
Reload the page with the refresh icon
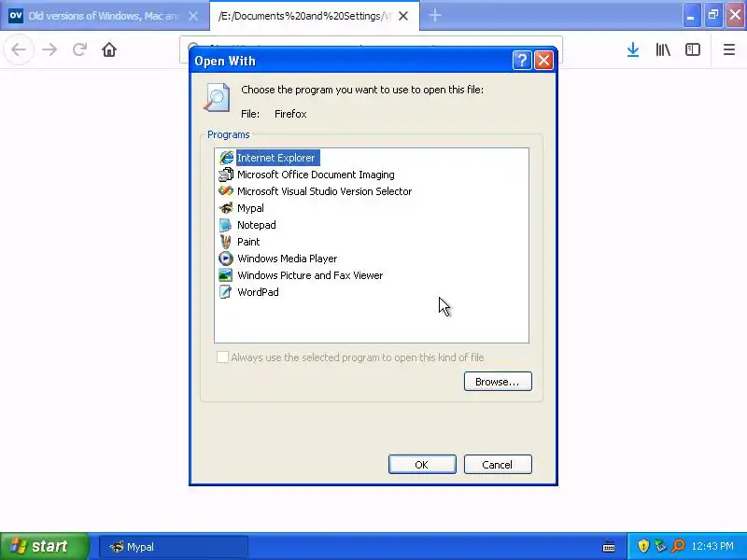pyautogui.click(x=79, y=49)
